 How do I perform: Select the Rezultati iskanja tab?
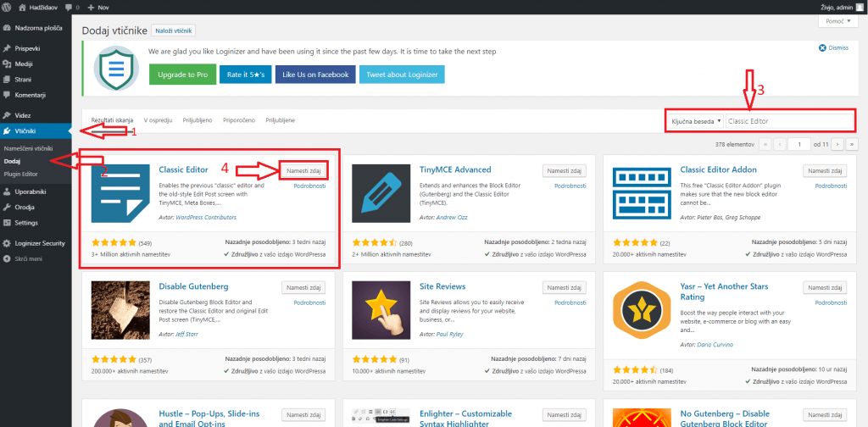[113, 119]
